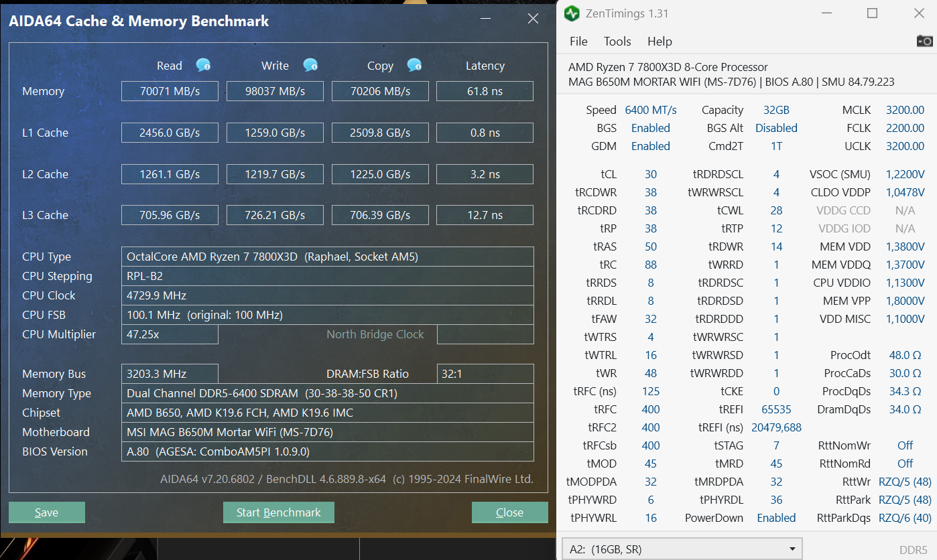Click the Cmd2T value 1T
The image size is (937, 560).
[x=776, y=146]
